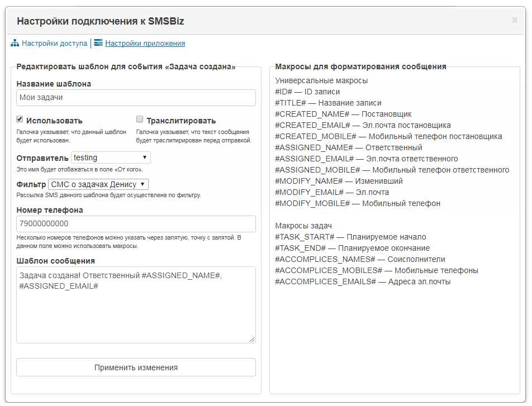Click the Универсальные макросы heading
This screenshot has height=406, width=532.
pyautogui.click(x=321, y=81)
